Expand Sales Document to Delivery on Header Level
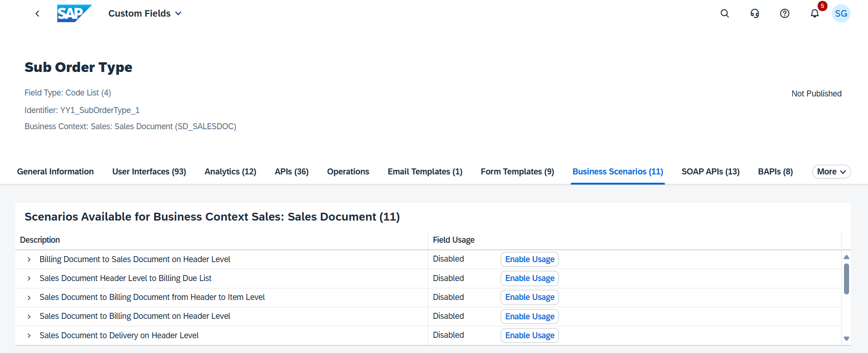 (x=29, y=336)
